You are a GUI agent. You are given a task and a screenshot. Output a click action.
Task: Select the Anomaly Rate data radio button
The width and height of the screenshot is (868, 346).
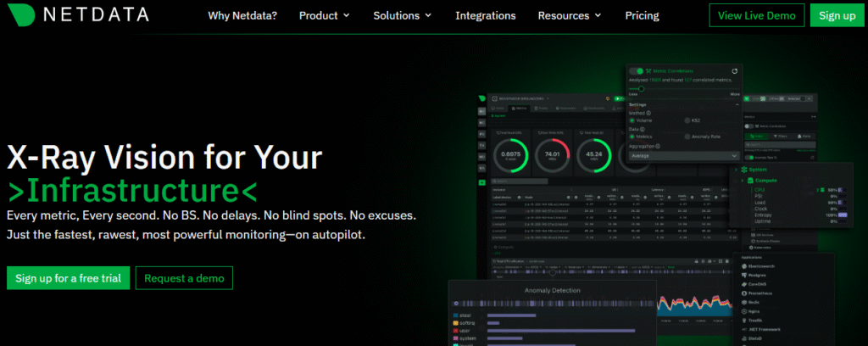click(687, 137)
